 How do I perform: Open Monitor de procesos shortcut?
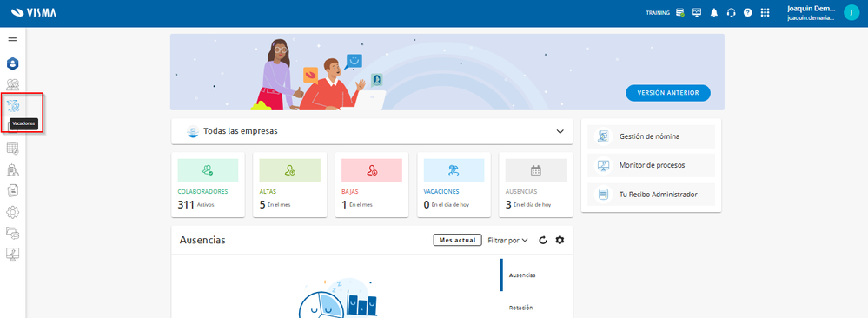pyautogui.click(x=651, y=165)
